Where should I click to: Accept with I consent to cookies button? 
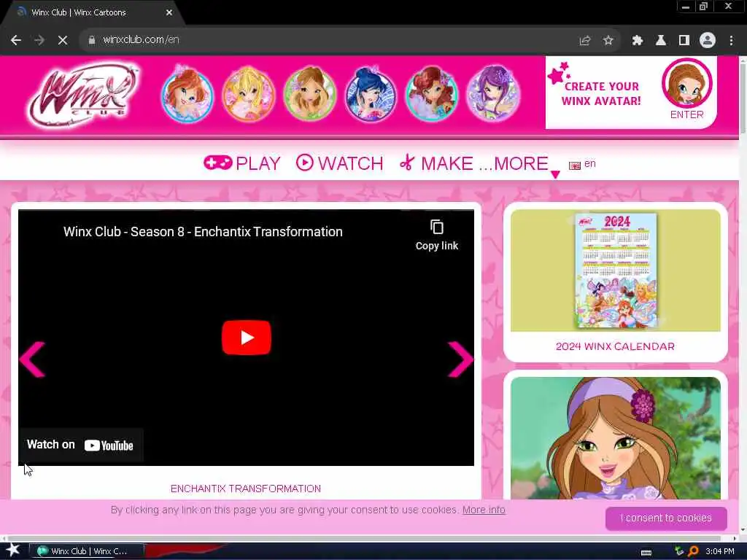(666, 518)
